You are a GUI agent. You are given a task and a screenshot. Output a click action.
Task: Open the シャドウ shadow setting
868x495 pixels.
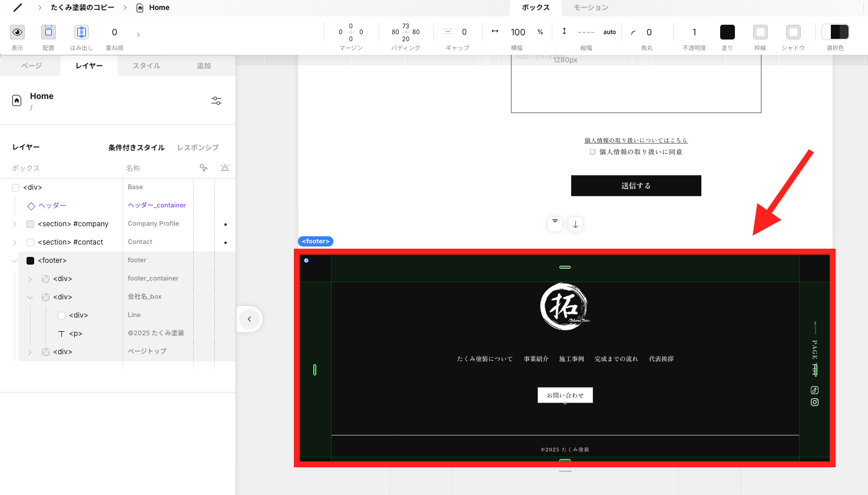coord(793,32)
